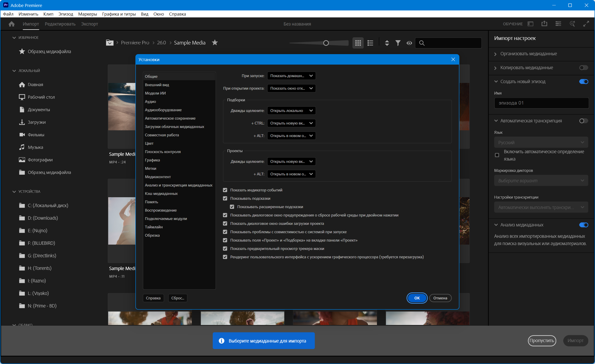Switch to grid view icon
This screenshot has height=364, width=595.
[358, 43]
